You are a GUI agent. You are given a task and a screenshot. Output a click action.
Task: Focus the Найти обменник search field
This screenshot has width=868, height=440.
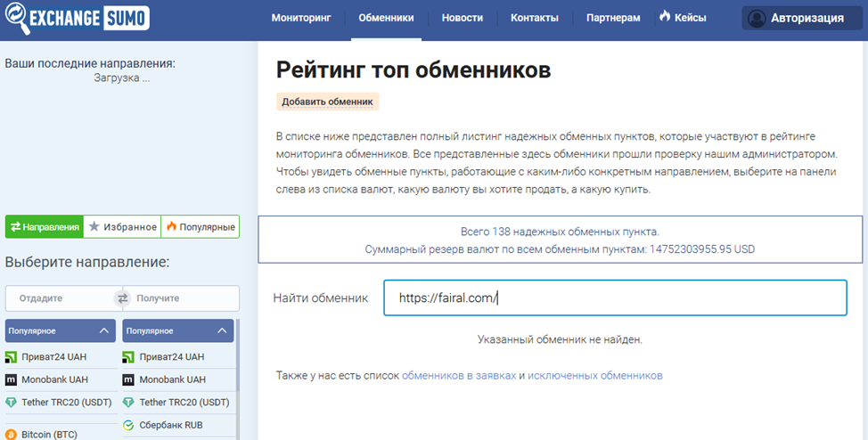click(x=615, y=297)
